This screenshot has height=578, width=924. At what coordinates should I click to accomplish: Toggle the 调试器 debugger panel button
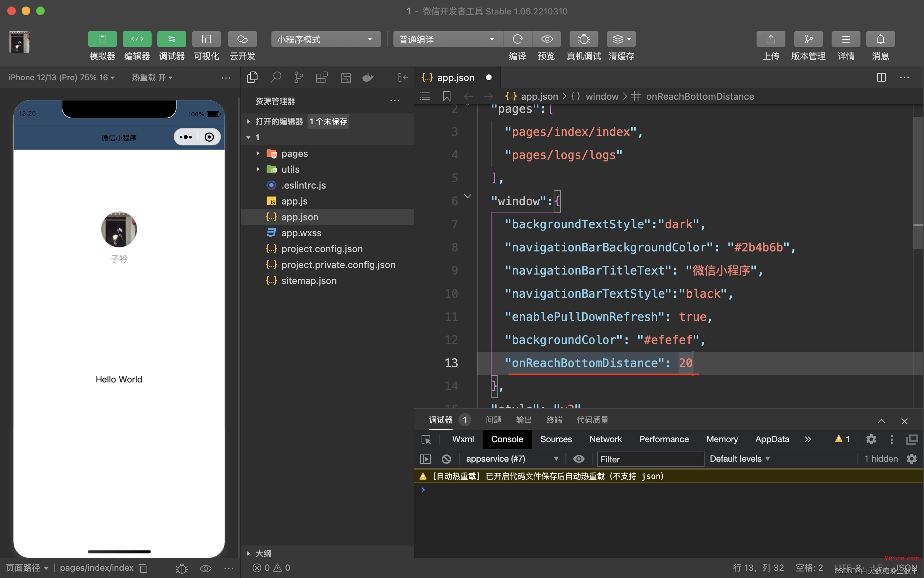tap(172, 39)
